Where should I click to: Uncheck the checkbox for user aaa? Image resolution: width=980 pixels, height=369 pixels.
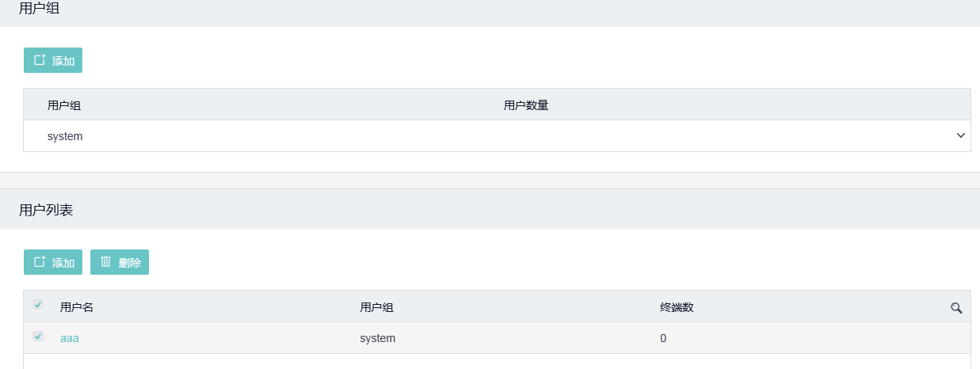point(38,337)
